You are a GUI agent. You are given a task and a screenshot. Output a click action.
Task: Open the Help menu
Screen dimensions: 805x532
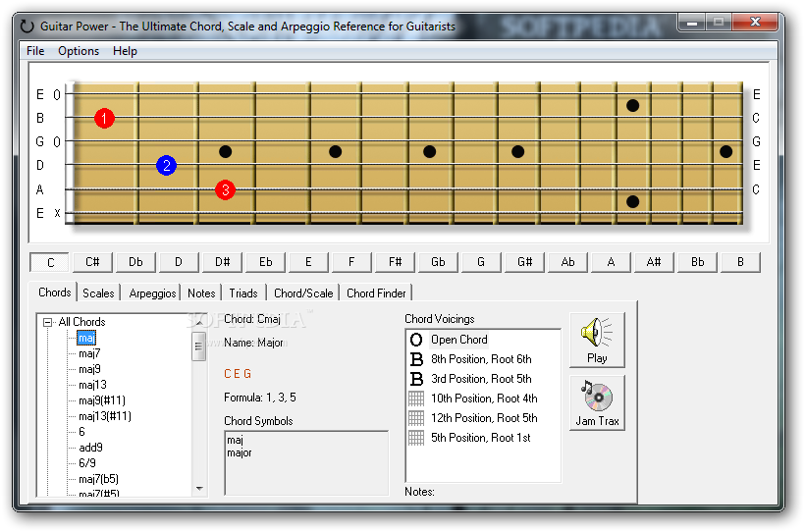[x=125, y=51]
